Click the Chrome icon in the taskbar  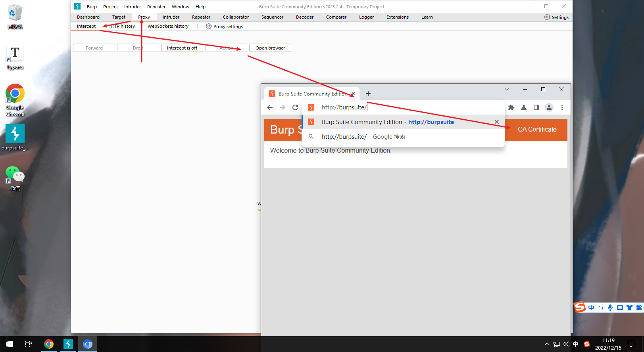(49, 344)
